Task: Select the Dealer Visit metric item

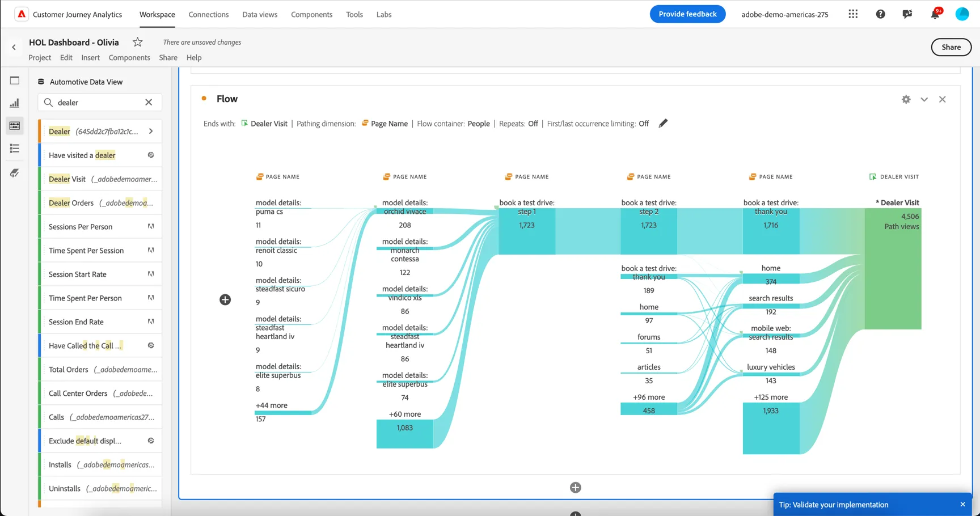Action: (x=100, y=179)
